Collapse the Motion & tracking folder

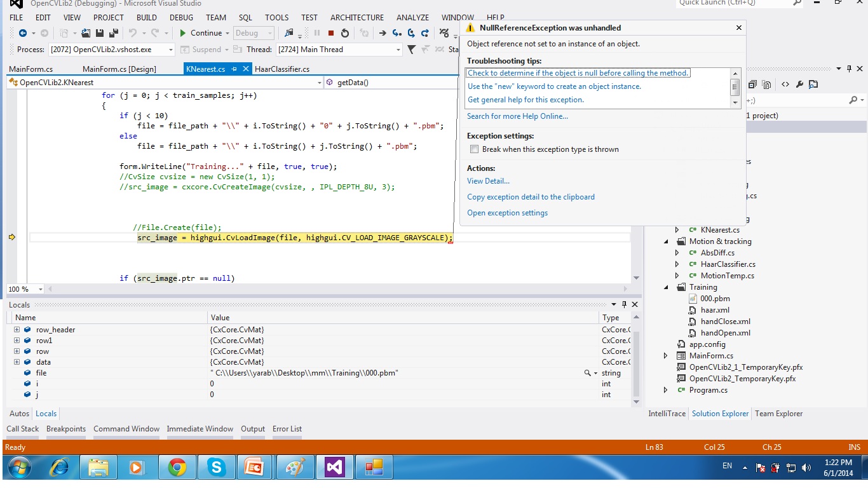coord(666,241)
